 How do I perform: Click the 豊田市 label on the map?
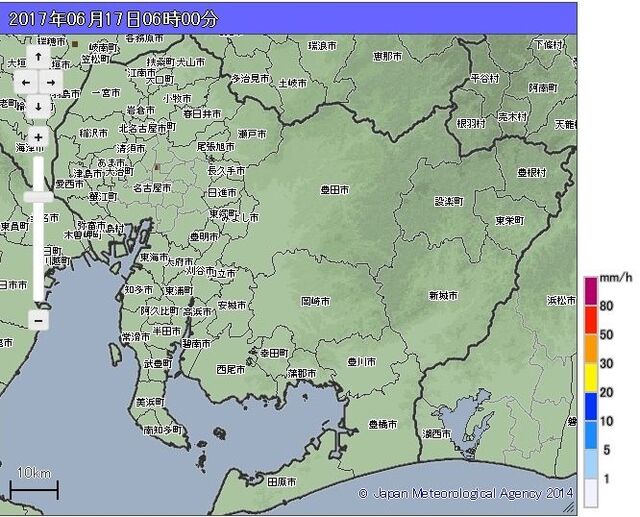click(335, 190)
